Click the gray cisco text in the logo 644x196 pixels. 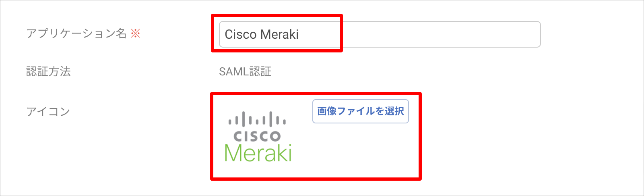[257, 136]
